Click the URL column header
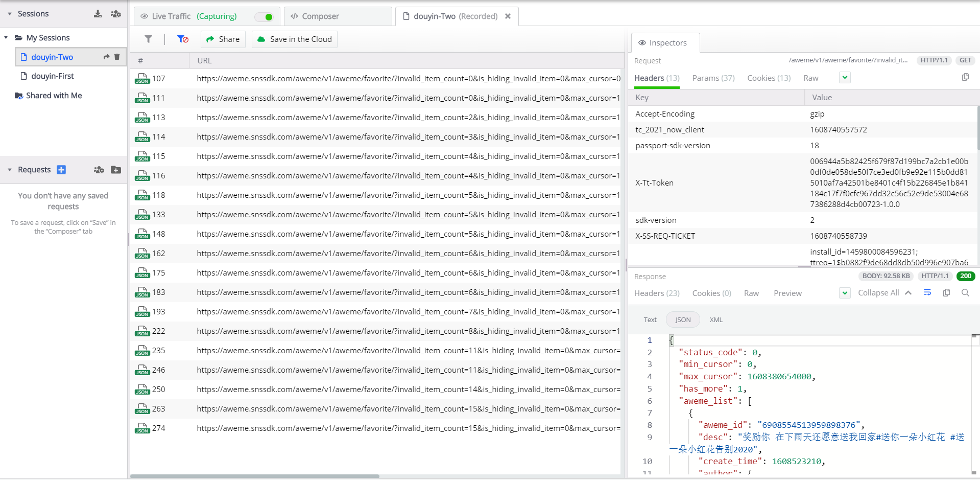980x480 pixels. pyautogui.click(x=407, y=61)
